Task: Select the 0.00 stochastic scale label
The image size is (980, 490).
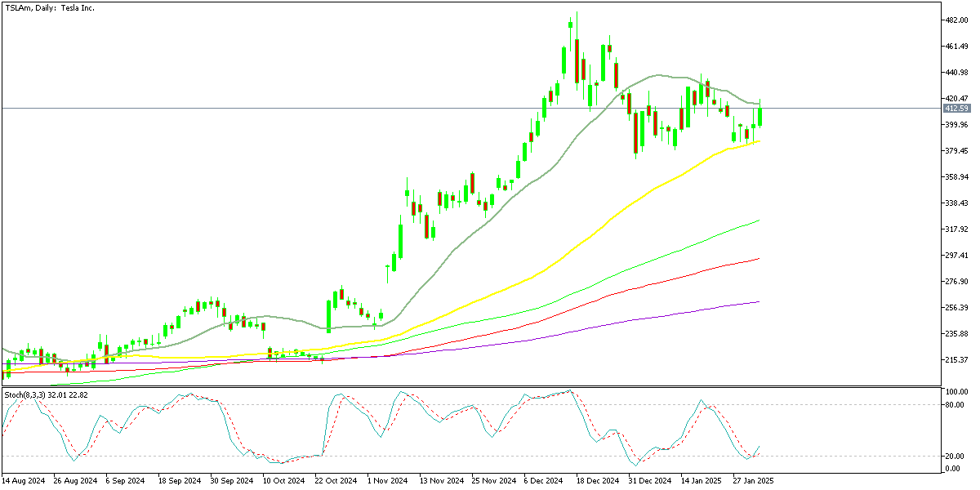Action: (x=953, y=469)
